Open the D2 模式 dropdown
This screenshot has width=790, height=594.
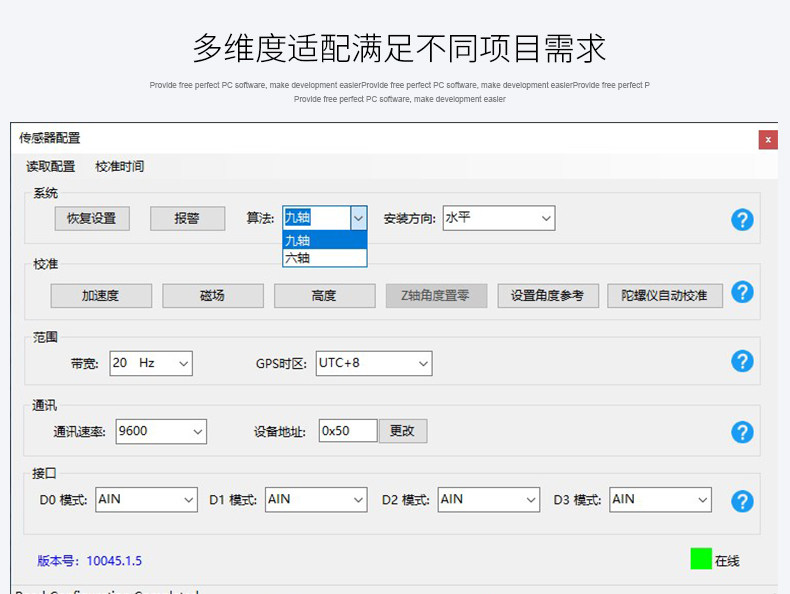[x=489, y=499]
